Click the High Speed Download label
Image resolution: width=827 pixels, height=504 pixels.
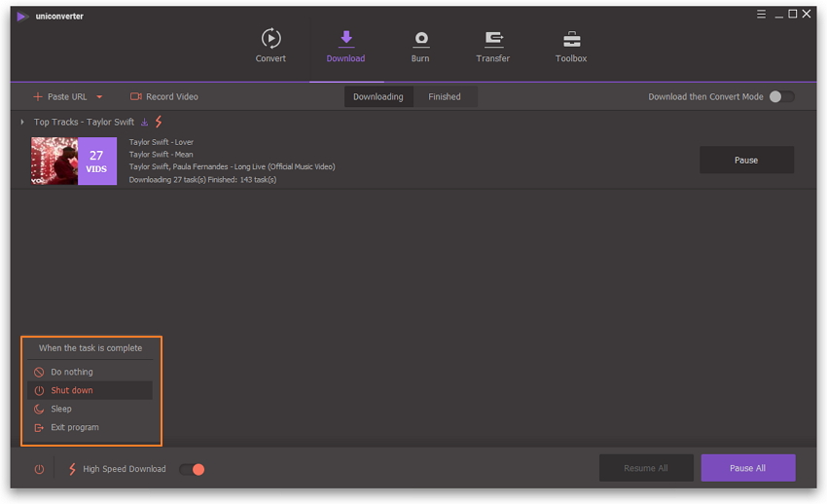tap(125, 469)
